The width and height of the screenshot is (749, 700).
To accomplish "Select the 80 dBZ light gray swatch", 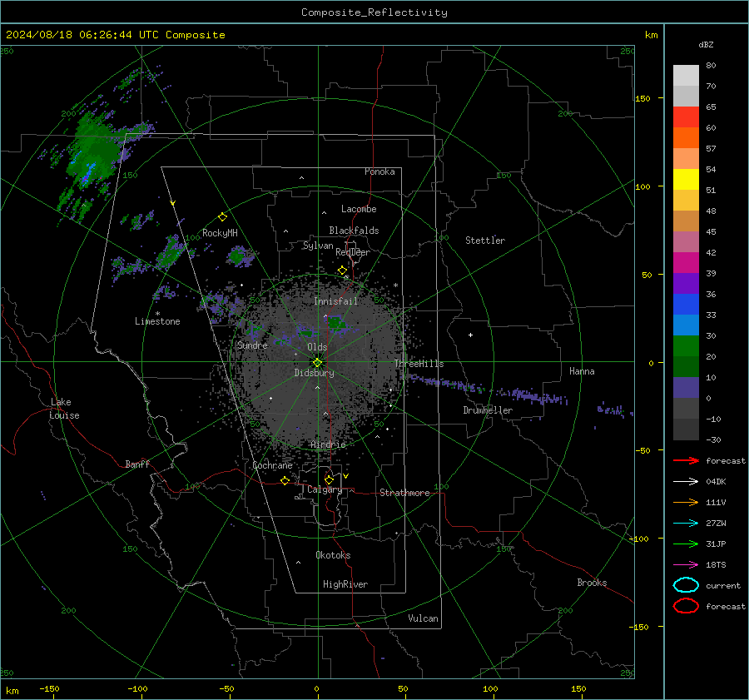I will (686, 75).
